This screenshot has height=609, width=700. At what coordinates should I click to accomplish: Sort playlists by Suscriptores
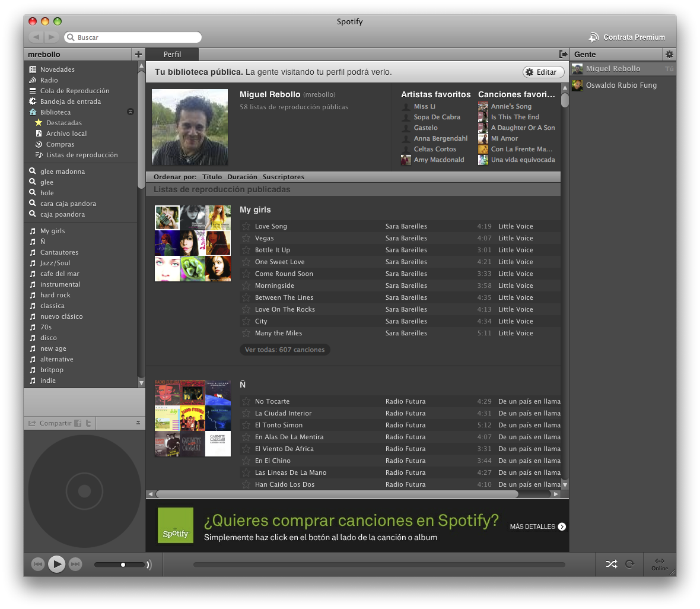coord(283,177)
